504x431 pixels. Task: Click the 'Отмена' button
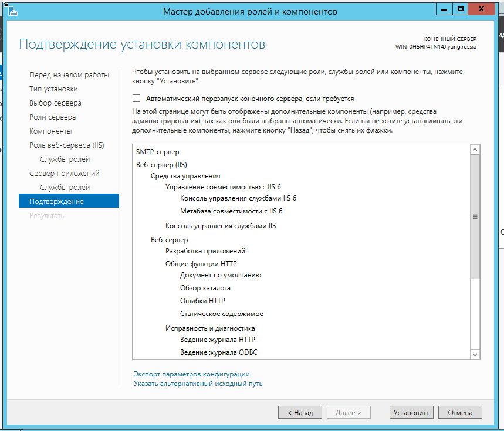(460, 412)
